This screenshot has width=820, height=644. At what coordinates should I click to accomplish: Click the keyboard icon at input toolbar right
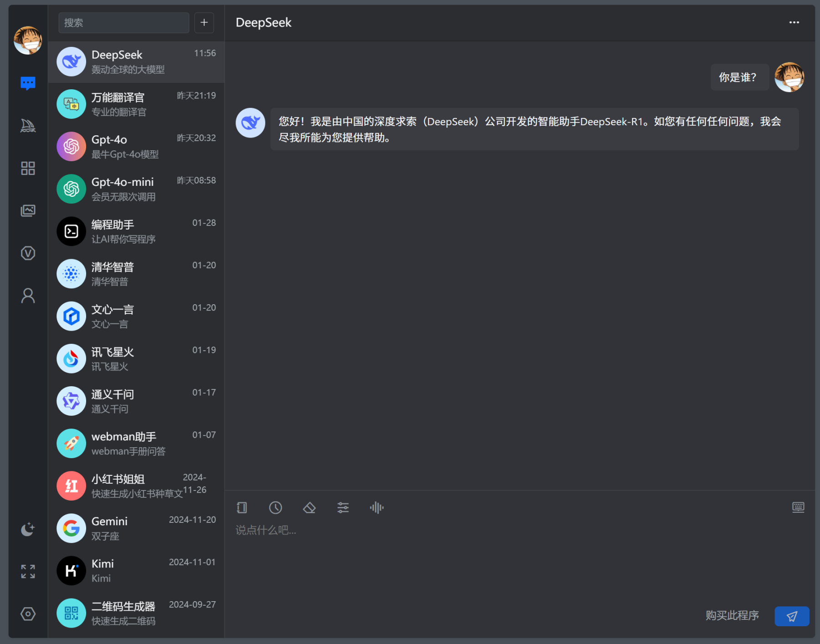(x=798, y=507)
